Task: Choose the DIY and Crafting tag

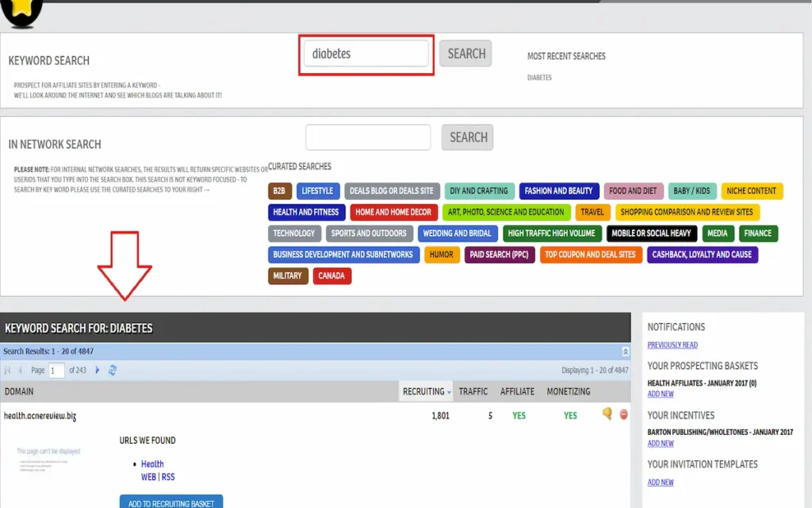Action: (x=480, y=190)
